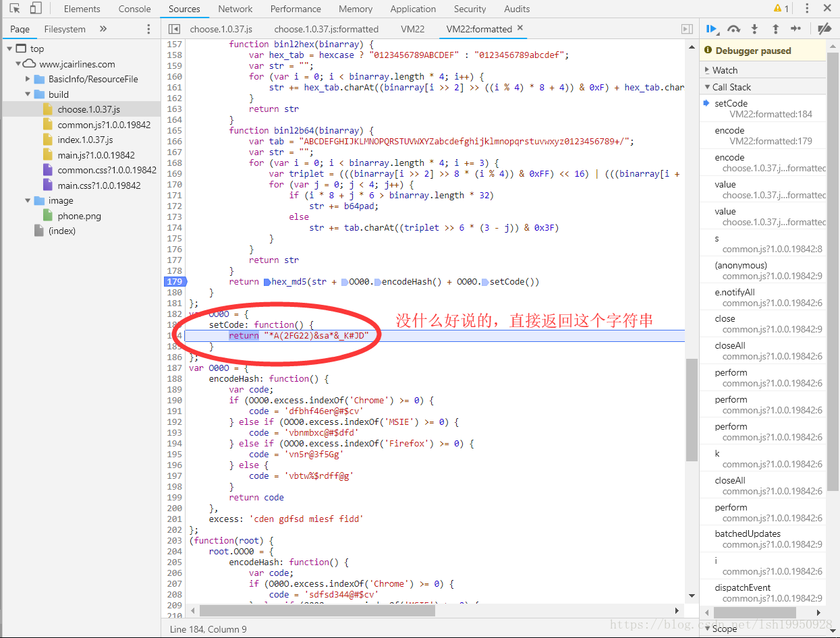Toggle the device toolbar icon
Viewport: 840px width, 638px height.
click(x=36, y=9)
